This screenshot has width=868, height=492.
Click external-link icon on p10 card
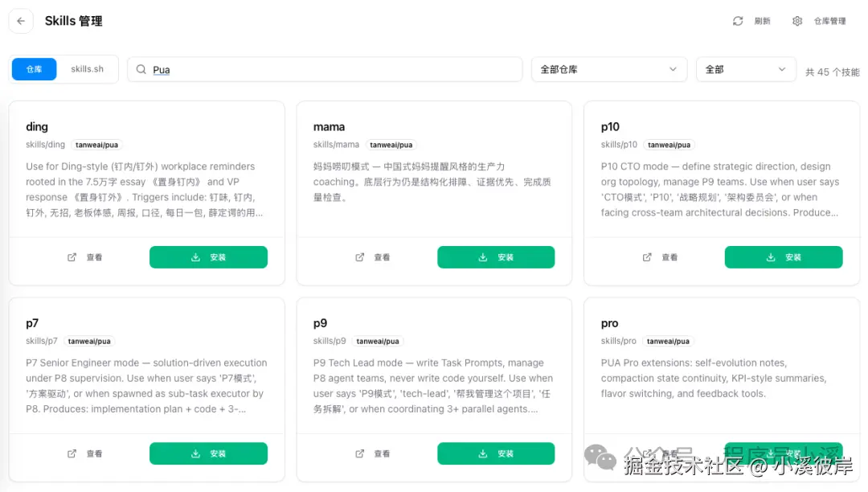click(x=647, y=257)
